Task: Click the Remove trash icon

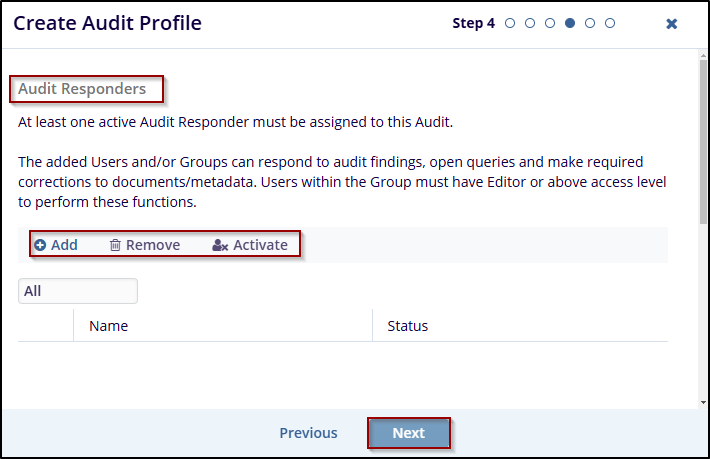Action: (x=115, y=245)
